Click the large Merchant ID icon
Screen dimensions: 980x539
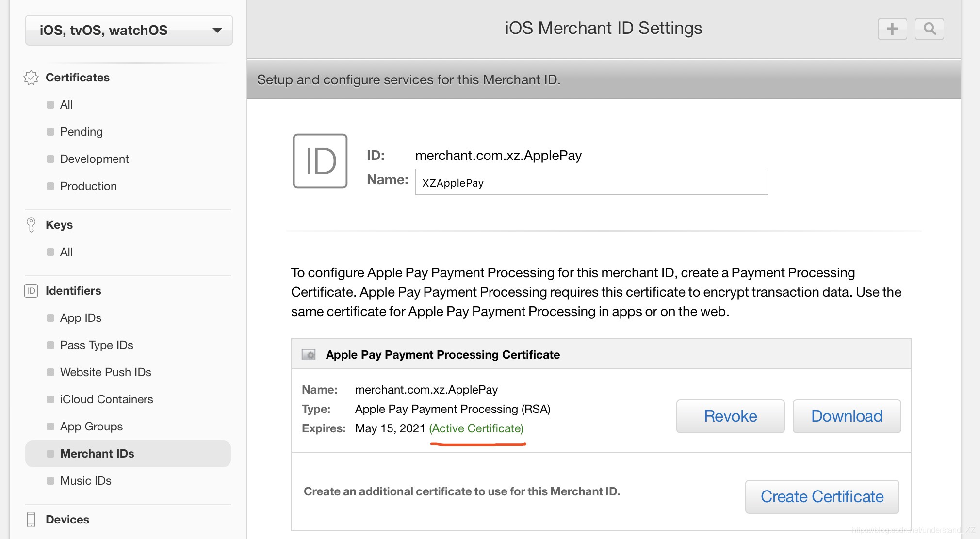[x=320, y=161]
